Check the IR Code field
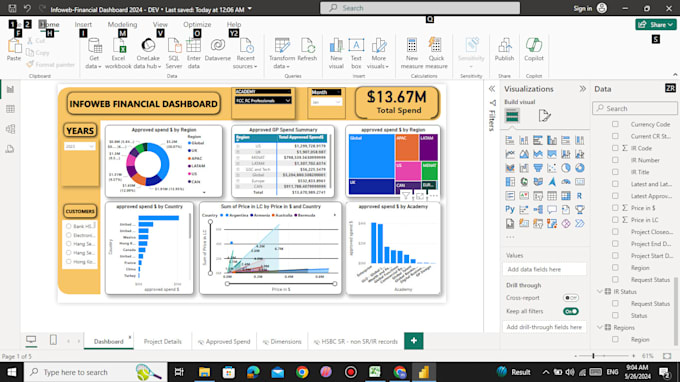 [x=615, y=148]
